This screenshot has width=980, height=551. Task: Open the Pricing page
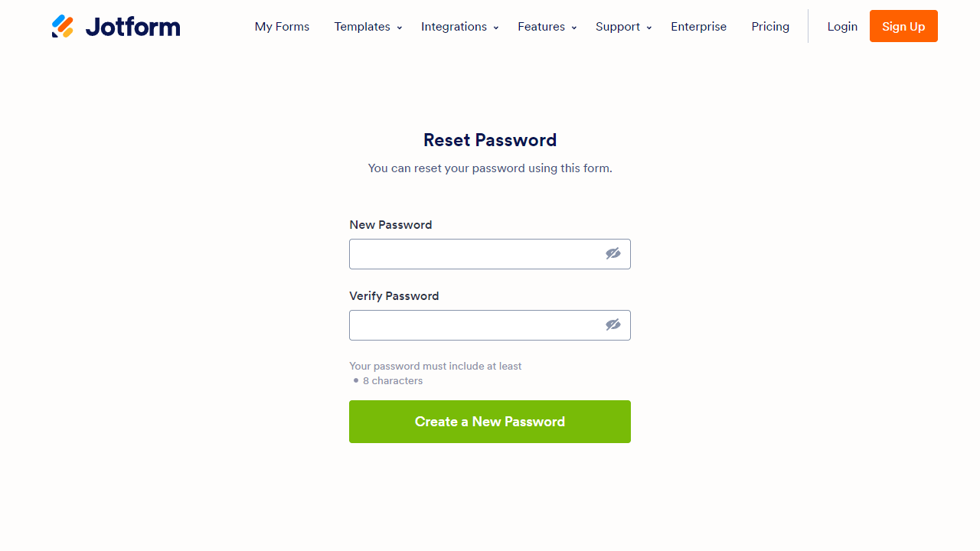(770, 27)
